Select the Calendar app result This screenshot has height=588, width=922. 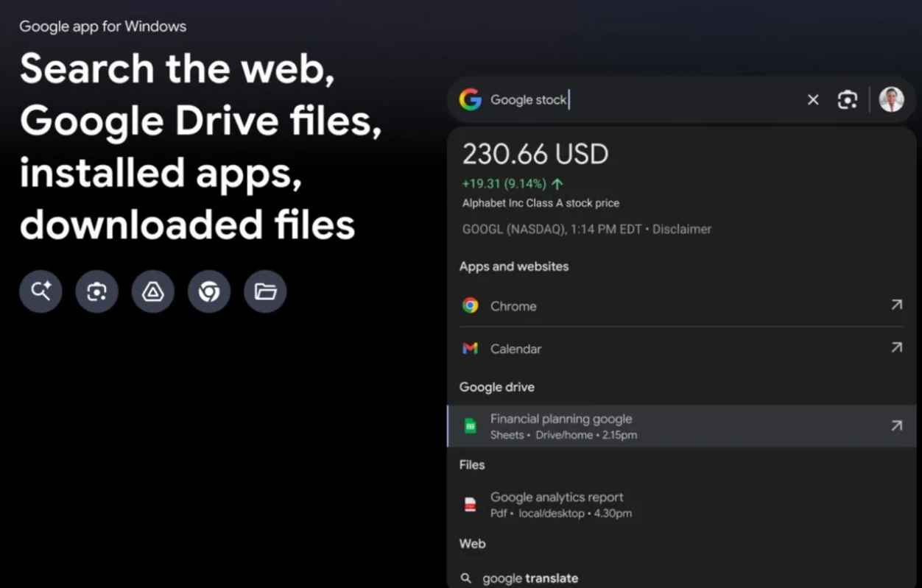tap(681, 348)
